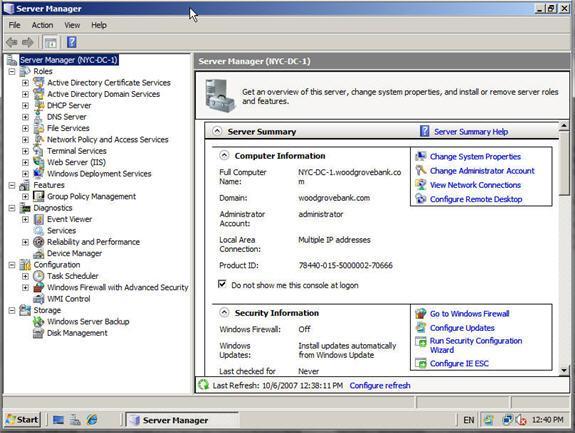Click the Forward arrow toolbar icon
The height and width of the screenshot is (433, 575).
28,43
